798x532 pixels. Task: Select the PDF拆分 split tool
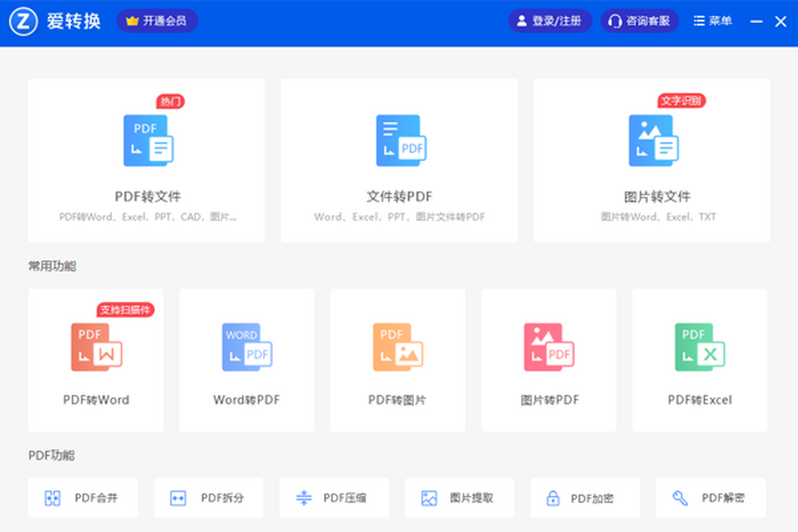[x=209, y=498]
